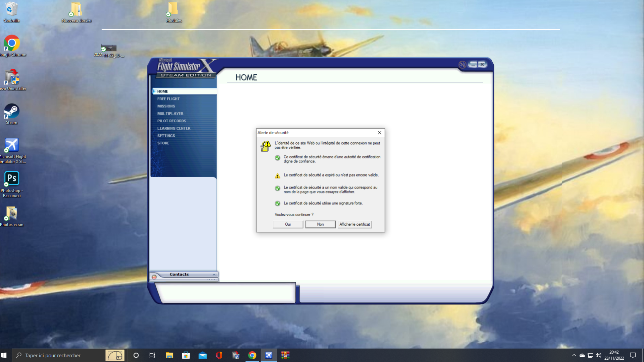This screenshot has width=644, height=362.
Task: Open the volume control in tray
Action: tap(598, 355)
